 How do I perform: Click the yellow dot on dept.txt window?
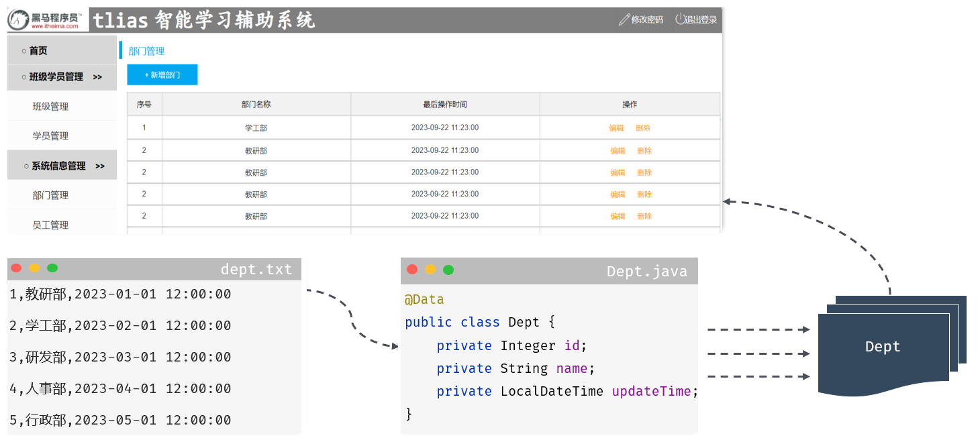(x=34, y=268)
